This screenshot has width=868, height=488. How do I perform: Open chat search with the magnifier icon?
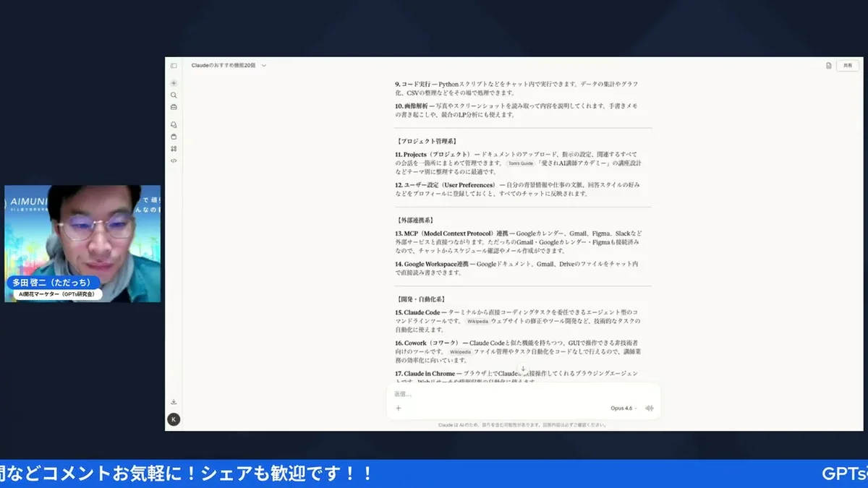(174, 95)
